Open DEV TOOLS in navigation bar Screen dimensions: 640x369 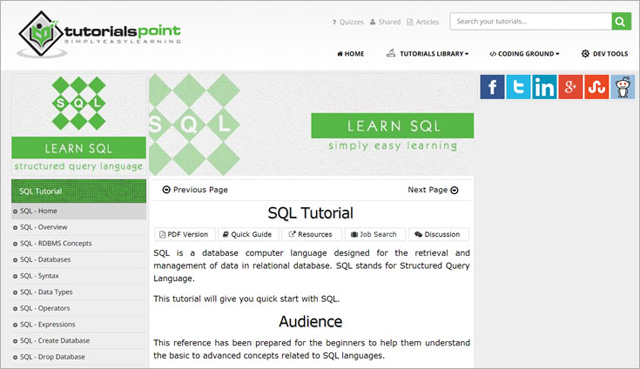pyautogui.click(x=604, y=53)
